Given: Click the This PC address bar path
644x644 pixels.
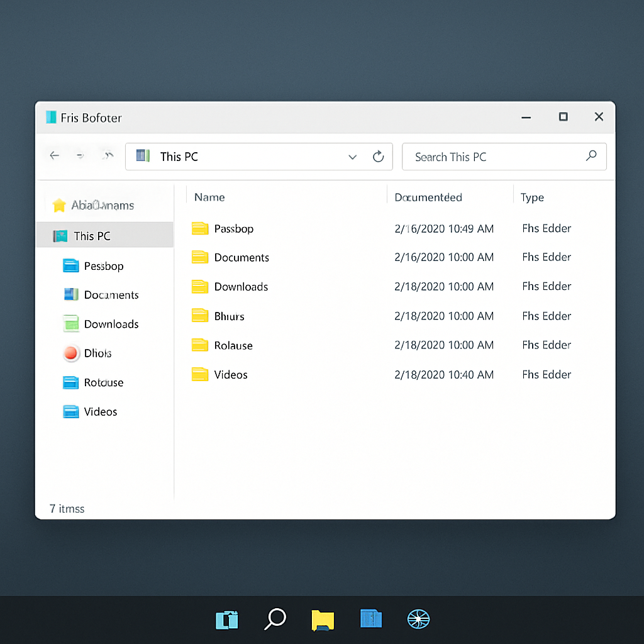Looking at the screenshot, I should [258, 157].
